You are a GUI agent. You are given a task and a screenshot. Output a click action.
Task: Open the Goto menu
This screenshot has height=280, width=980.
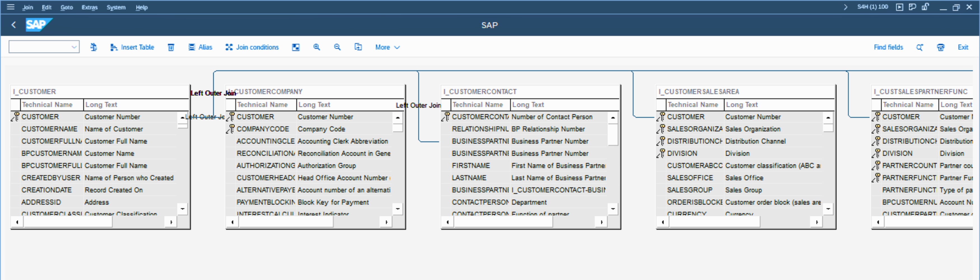coord(67,7)
